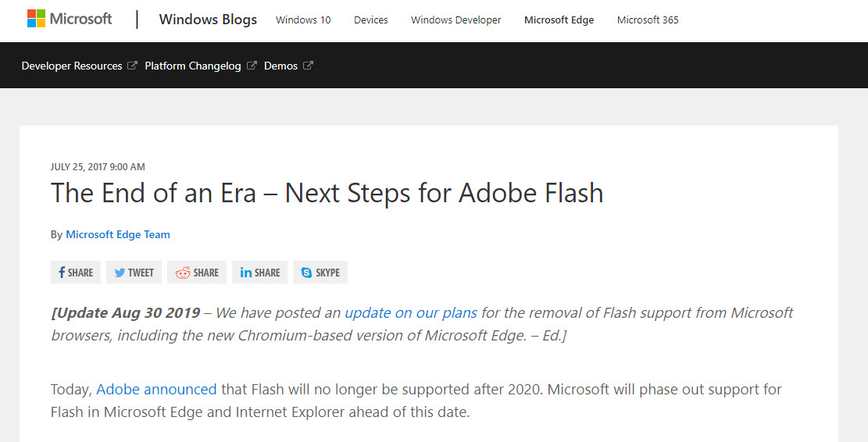Click the Microsoft four-square logo
This screenshot has width=868, height=442.
[x=36, y=19]
